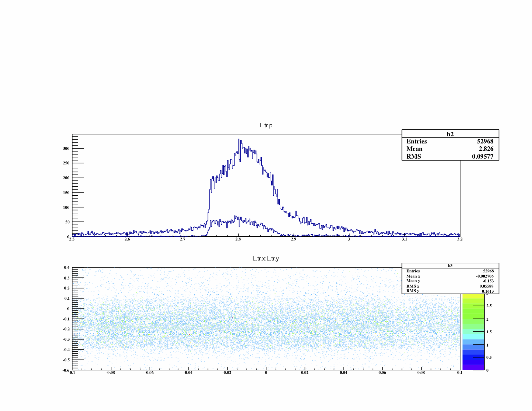Click the "RMS x" label in h3 box

click(x=413, y=286)
